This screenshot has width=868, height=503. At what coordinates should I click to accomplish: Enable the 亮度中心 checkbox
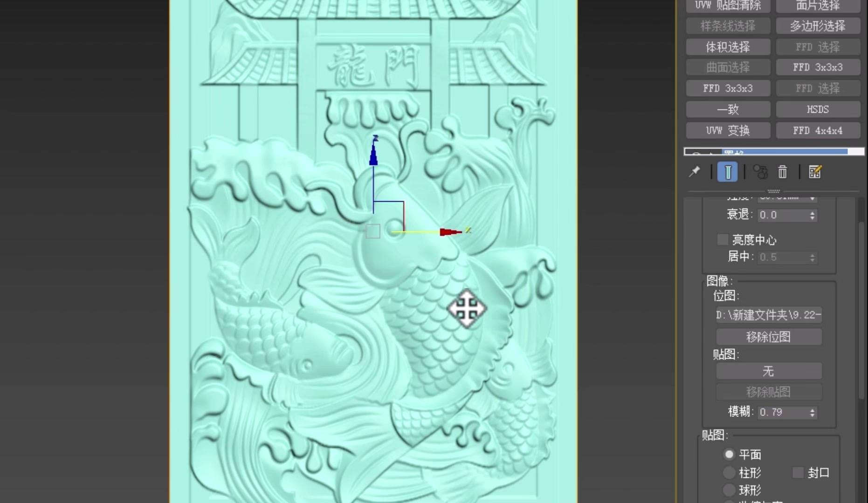tap(722, 239)
